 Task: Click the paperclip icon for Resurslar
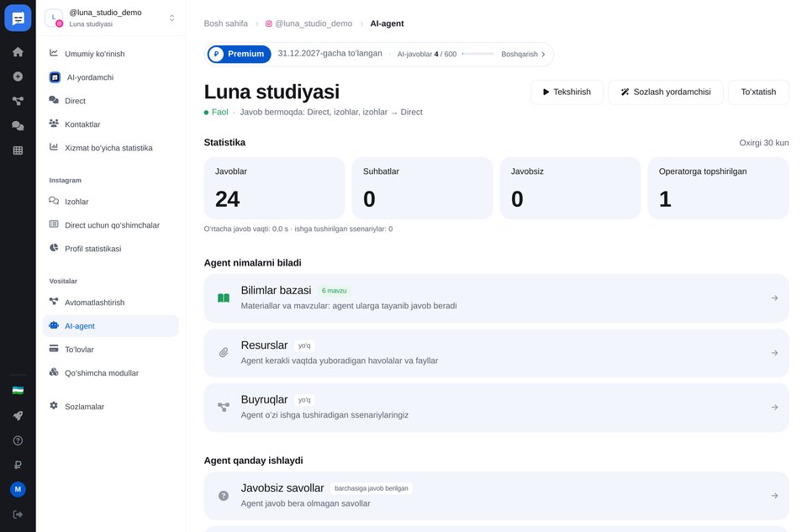coord(224,353)
